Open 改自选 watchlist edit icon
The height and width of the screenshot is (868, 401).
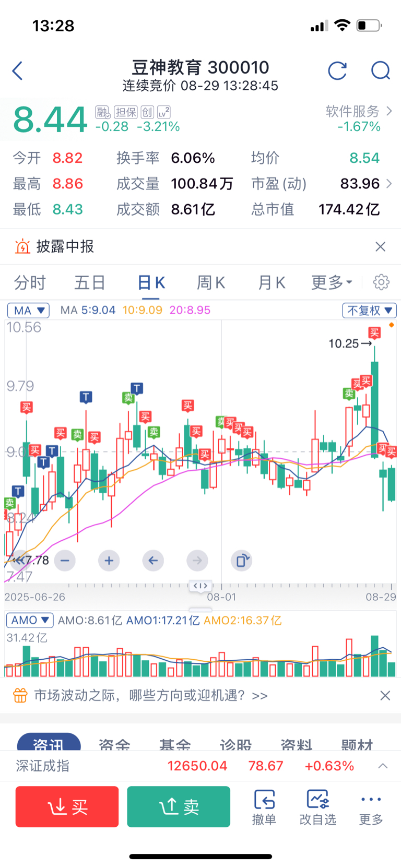(317, 807)
